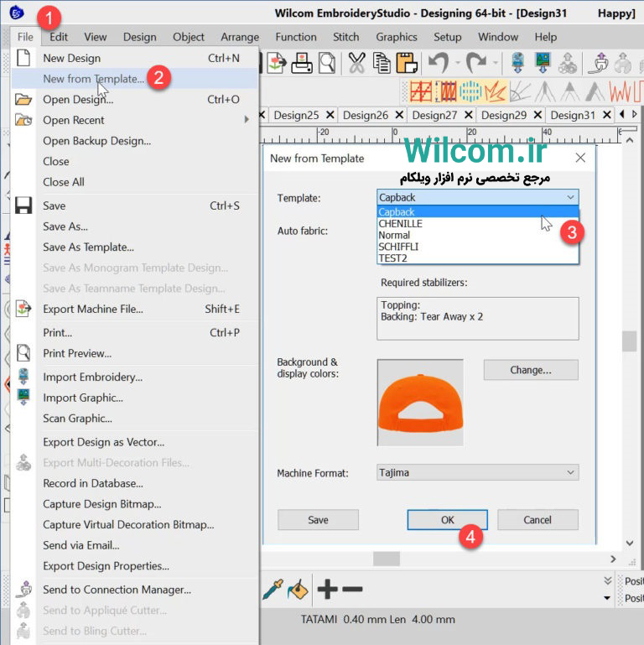
Task: Click the Export Multi-Decoration Files toolbar icon
Action: coord(568,63)
